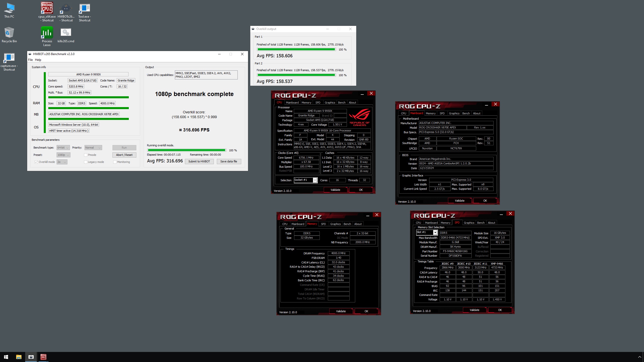Click Abort / Reset button

point(124,155)
